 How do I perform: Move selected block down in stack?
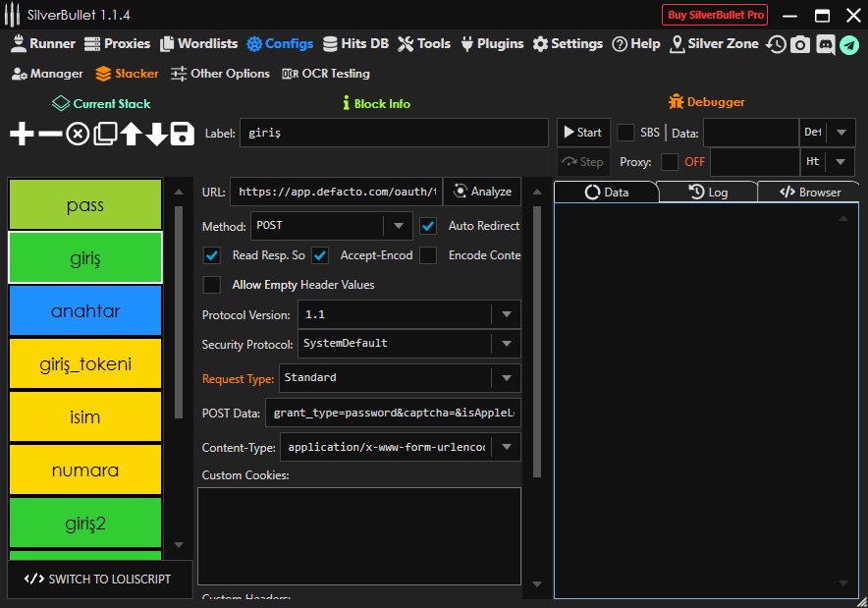pyautogui.click(x=157, y=134)
